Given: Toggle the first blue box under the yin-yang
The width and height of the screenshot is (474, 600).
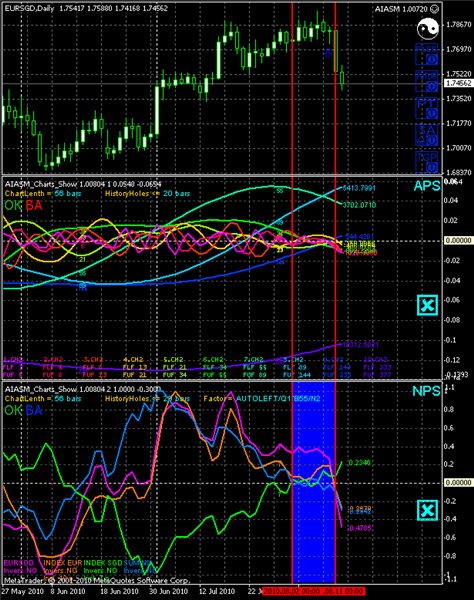Looking at the screenshot, I should 427,54.
